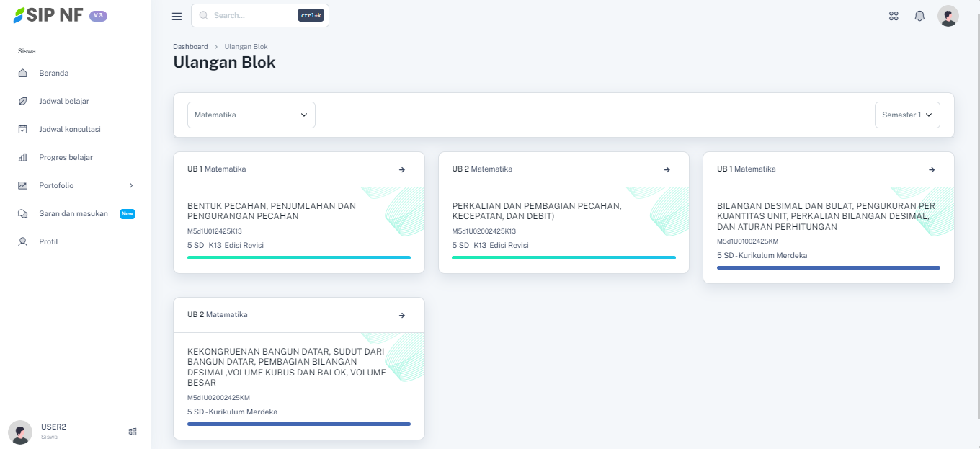Go to Jadwal belajar menu
The image size is (980, 449).
tap(64, 101)
